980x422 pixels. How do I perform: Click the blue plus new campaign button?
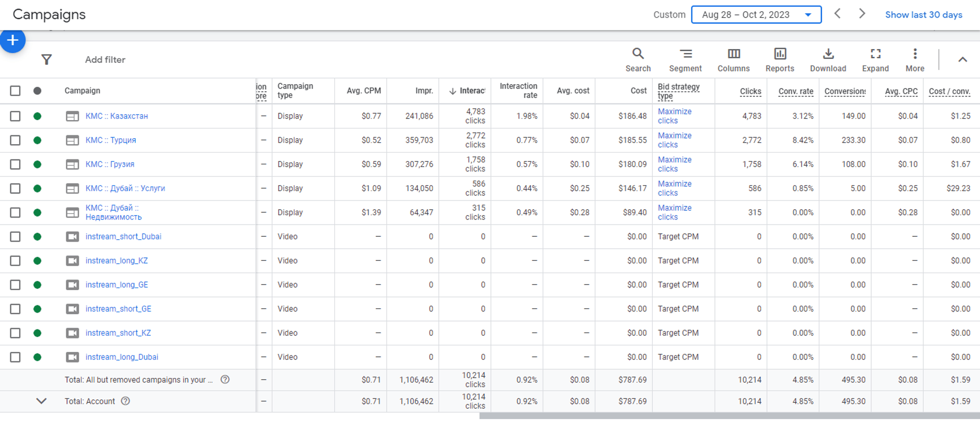(x=13, y=40)
